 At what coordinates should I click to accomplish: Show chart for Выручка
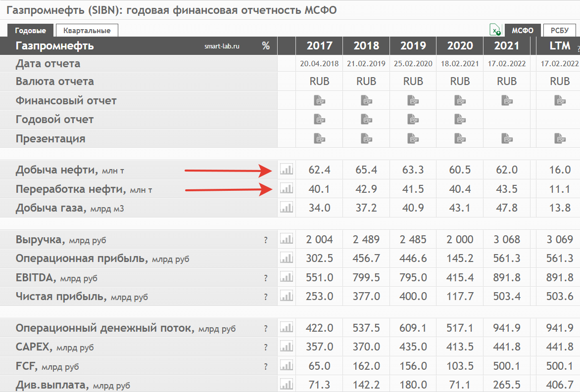click(x=287, y=239)
